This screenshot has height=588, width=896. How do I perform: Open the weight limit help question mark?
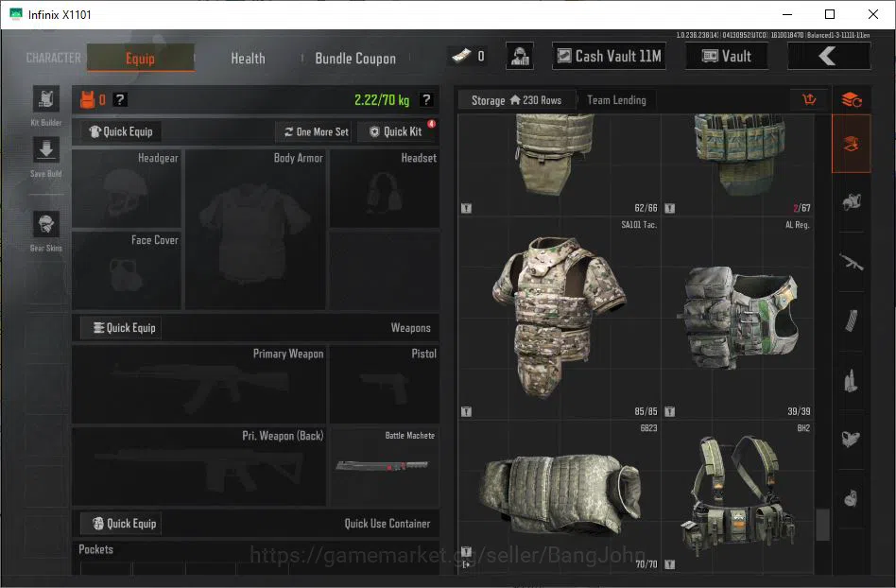click(426, 100)
